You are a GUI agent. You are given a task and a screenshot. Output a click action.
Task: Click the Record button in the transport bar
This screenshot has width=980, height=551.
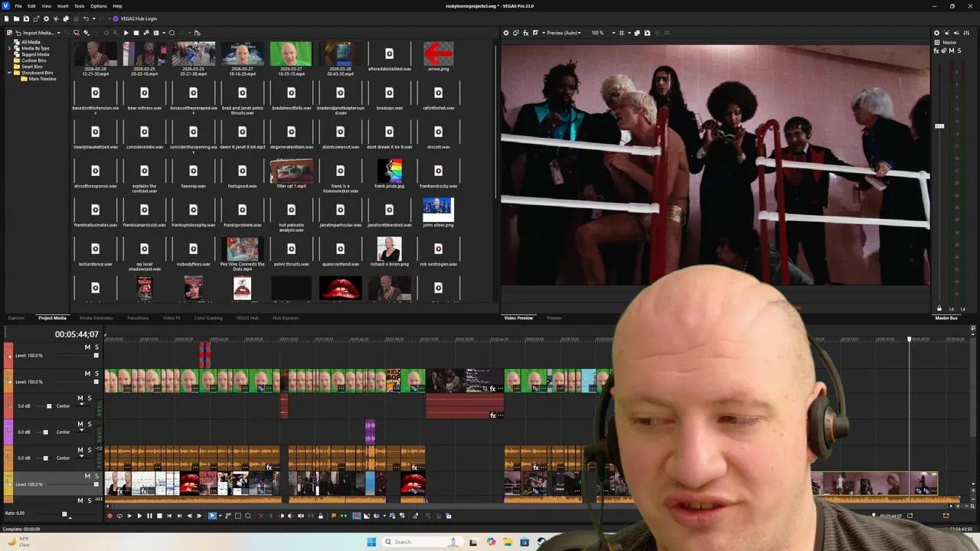[109, 516]
